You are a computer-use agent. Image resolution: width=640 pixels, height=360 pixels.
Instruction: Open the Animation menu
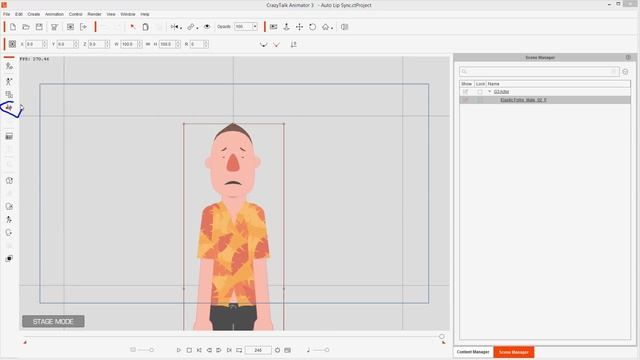54,14
